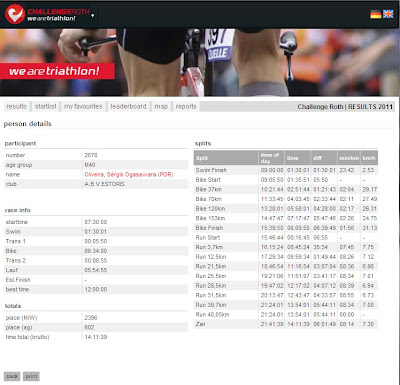Select the map tab
This screenshot has width=400, height=385.
point(161,106)
